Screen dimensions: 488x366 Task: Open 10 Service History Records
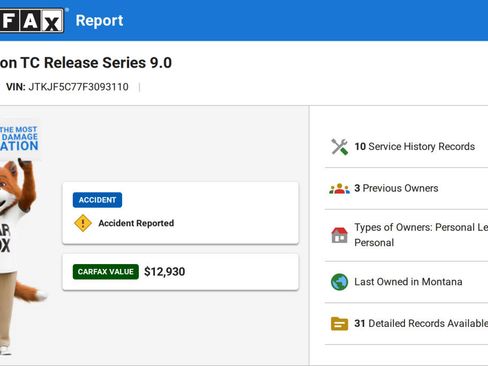click(x=415, y=147)
